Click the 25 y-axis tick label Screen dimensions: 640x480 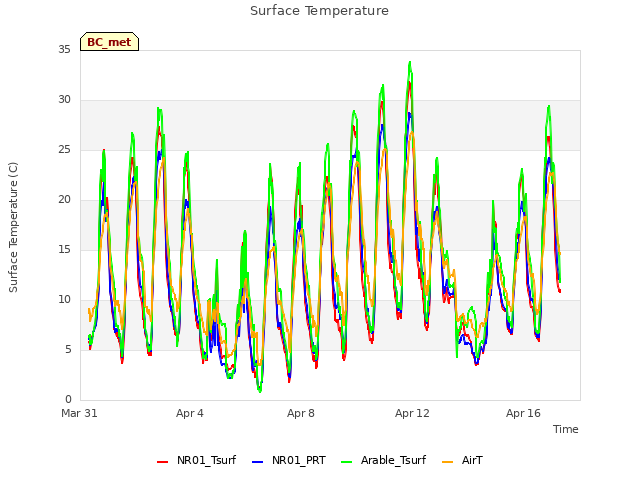click(64, 150)
